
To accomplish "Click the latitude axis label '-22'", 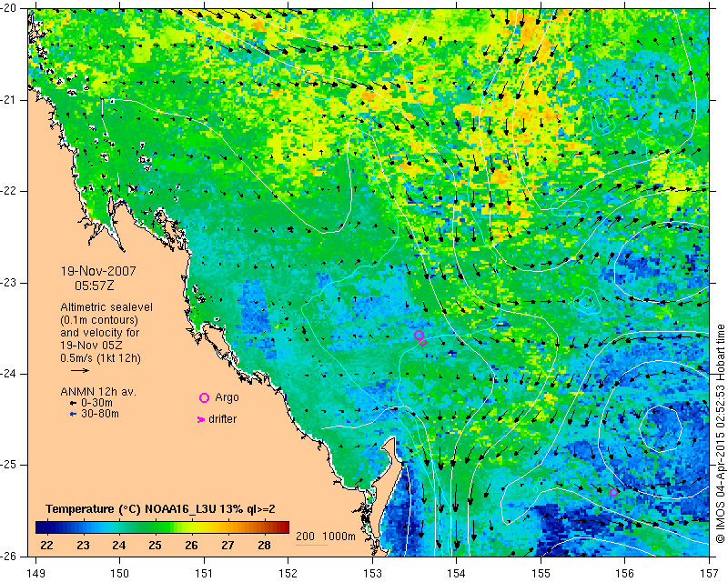I will pos(9,191).
